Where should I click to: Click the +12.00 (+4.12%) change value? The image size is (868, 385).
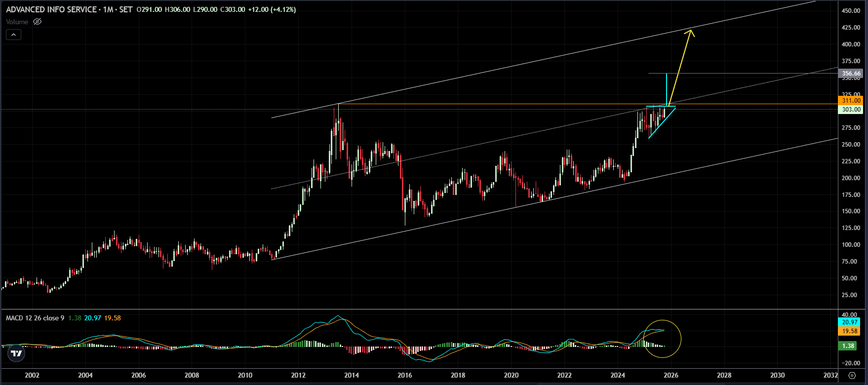(272, 9)
